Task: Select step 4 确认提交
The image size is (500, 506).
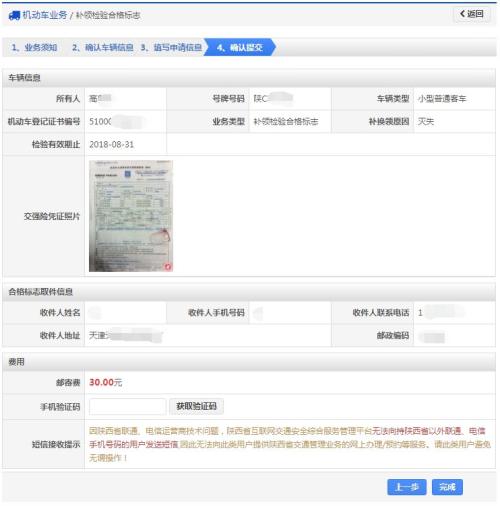Action: tap(239, 47)
